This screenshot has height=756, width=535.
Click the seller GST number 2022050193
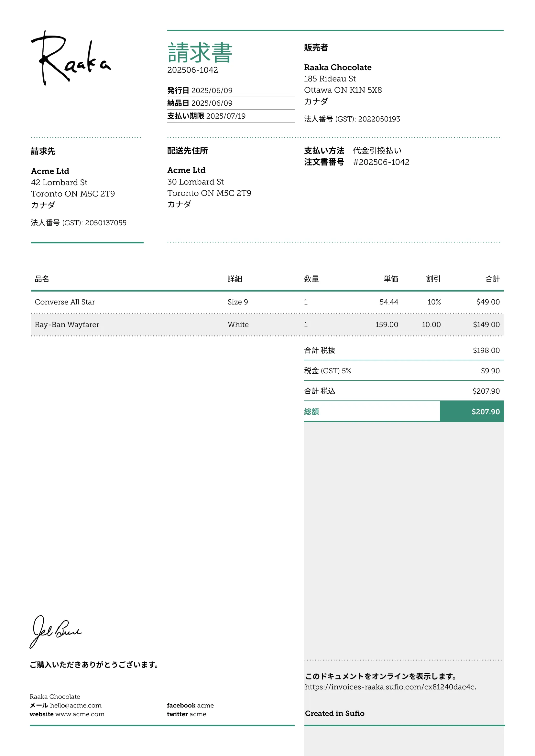coord(379,119)
